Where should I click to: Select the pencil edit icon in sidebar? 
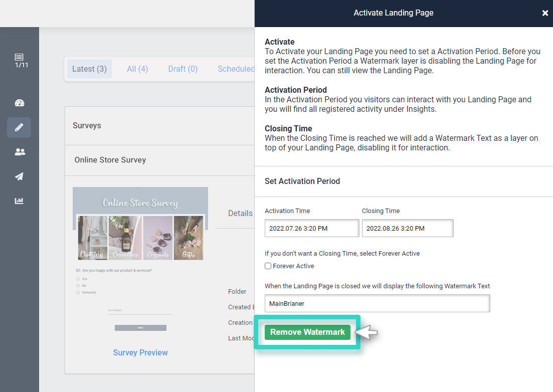click(x=19, y=127)
